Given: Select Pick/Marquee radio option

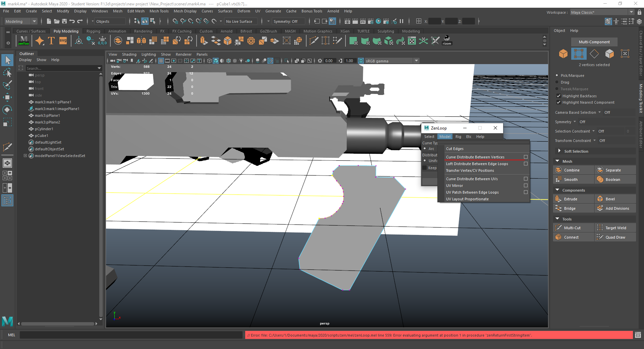Looking at the screenshot, I should click(557, 76).
